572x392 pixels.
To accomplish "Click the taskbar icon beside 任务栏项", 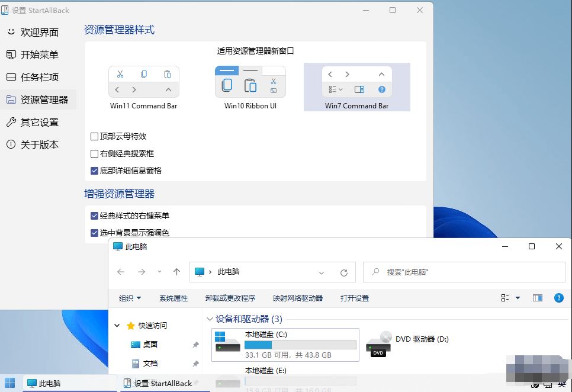I will click(11, 78).
